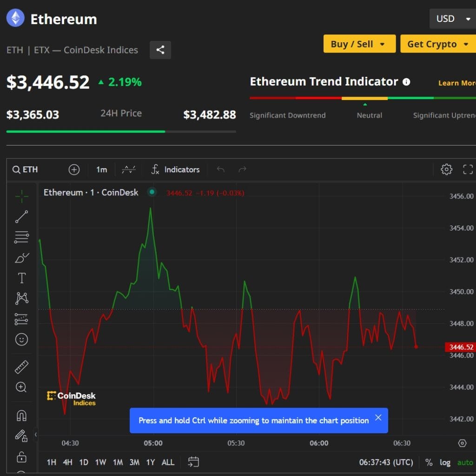Click the $3,446.52 price text

[48, 82]
